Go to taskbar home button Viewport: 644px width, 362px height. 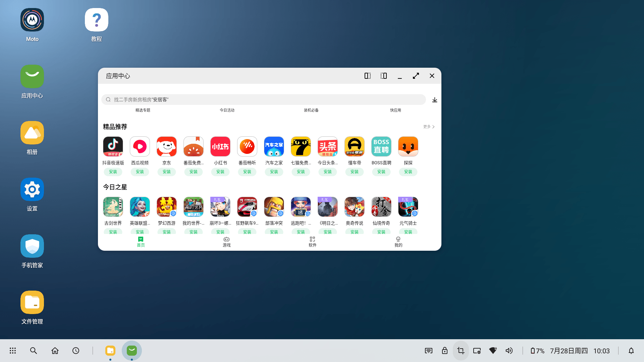(x=55, y=351)
